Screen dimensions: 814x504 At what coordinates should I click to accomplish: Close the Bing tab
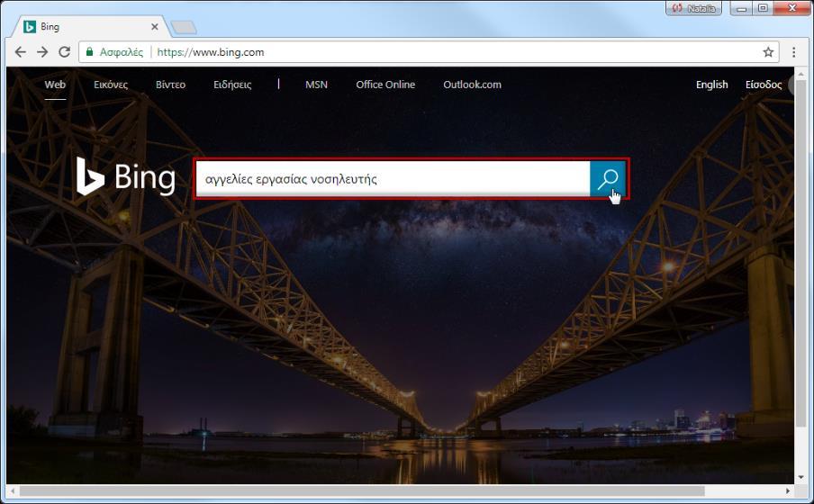coord(155,26)
